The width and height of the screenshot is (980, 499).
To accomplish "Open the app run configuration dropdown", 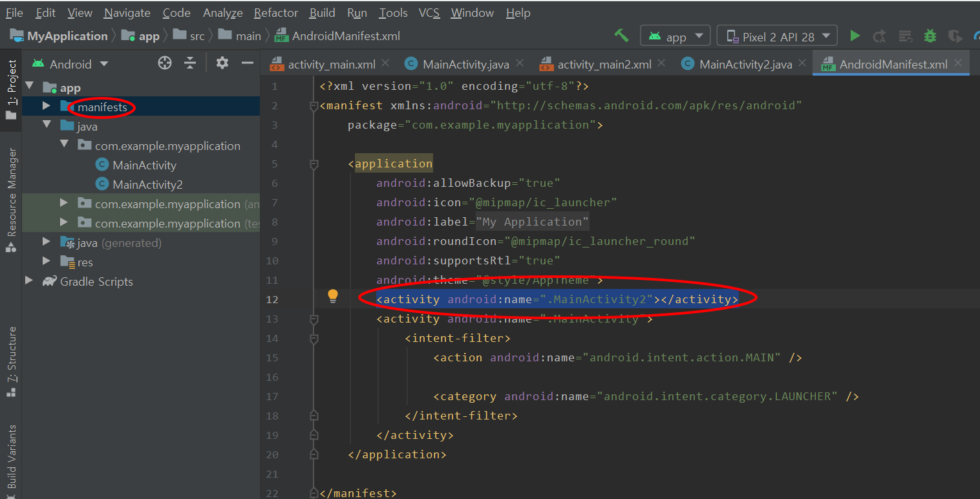I will 676,36.
